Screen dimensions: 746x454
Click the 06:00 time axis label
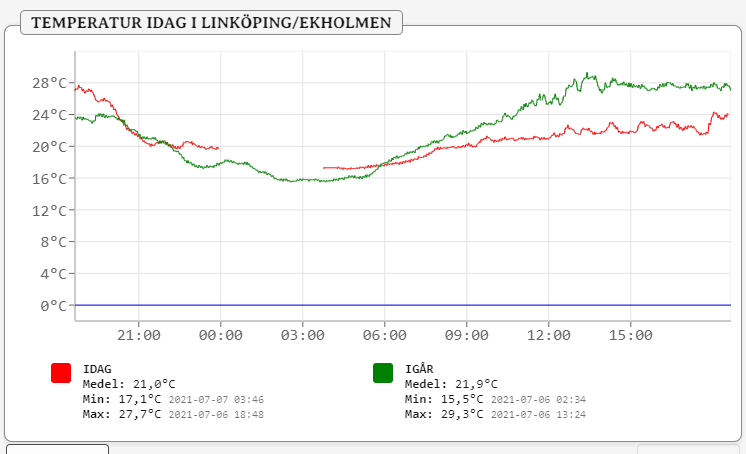coord(384,335)
